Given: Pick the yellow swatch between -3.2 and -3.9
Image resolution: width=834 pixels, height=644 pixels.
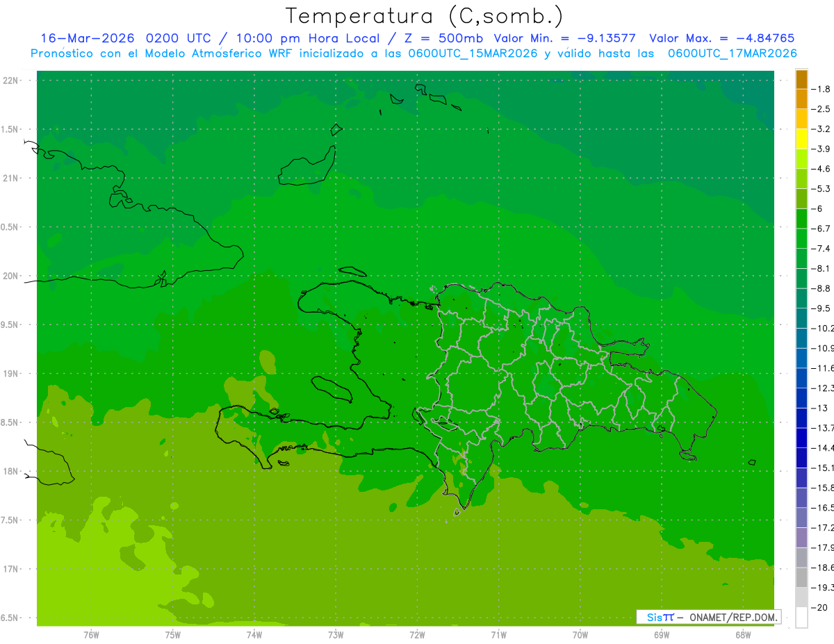Looking at the screenshot, I should 801,139.
